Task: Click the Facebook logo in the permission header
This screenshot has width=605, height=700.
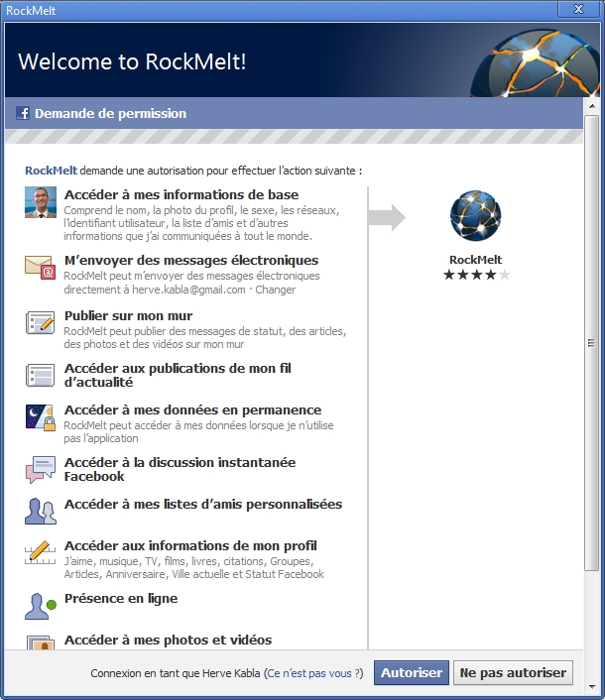Action: tap(23, 113)
